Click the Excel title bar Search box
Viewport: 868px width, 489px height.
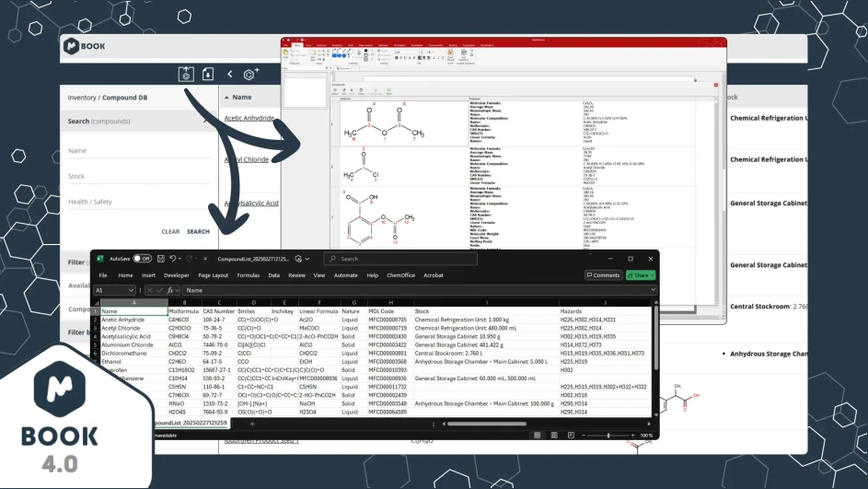[400, 259]
